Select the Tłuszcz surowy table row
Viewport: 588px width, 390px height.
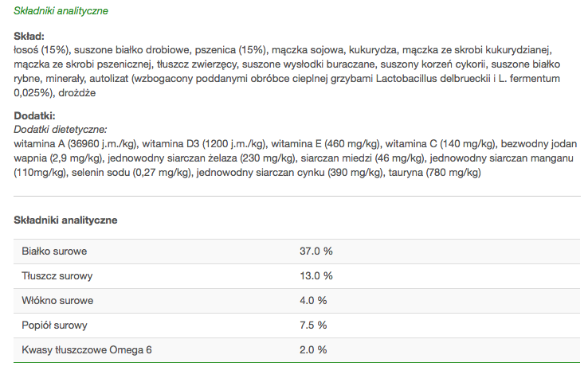point(296,276)
